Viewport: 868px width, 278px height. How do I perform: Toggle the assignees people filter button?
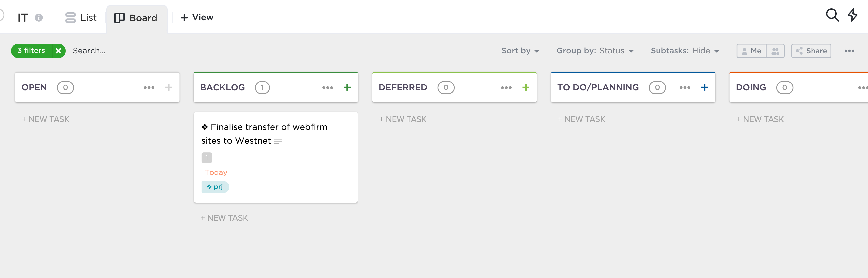coord(775,51)
